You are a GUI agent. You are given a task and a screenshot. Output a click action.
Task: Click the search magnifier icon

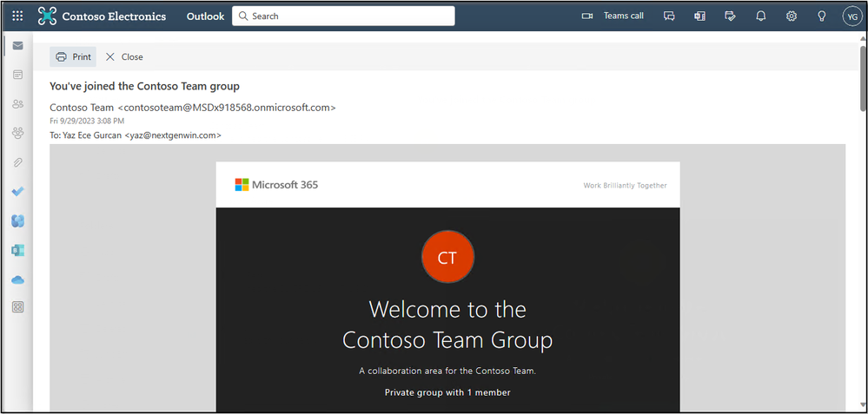pos(243,16)
